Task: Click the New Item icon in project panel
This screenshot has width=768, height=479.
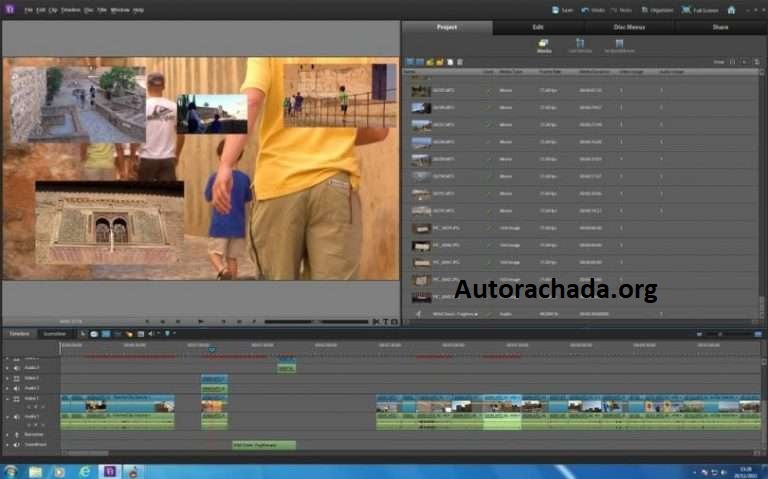Action: tap(450, 62)
